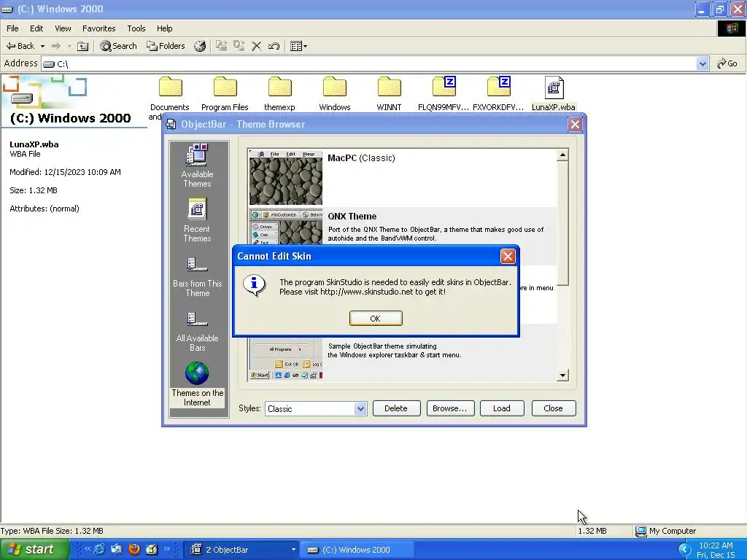Click the Delete (X) toolbar icon

click(x=256, y=46)
